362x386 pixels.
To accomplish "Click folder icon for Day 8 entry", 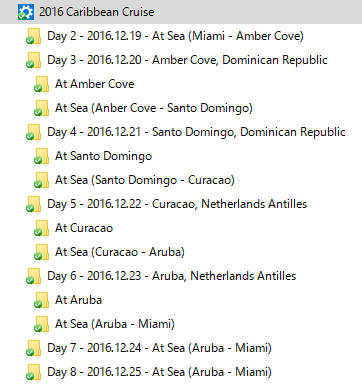I will (x=33, y=372).
